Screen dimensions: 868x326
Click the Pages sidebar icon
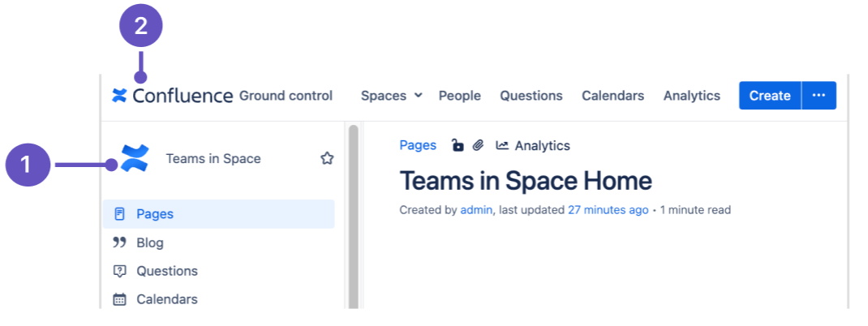point(120,214)
